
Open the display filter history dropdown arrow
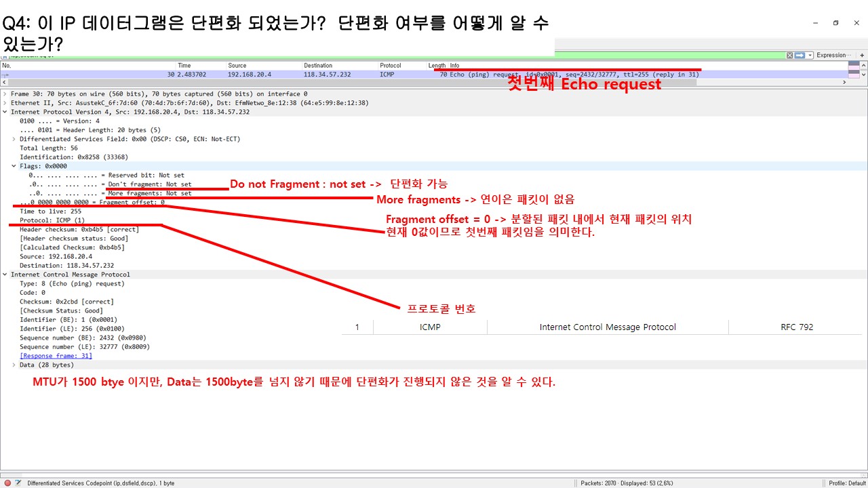810,55
